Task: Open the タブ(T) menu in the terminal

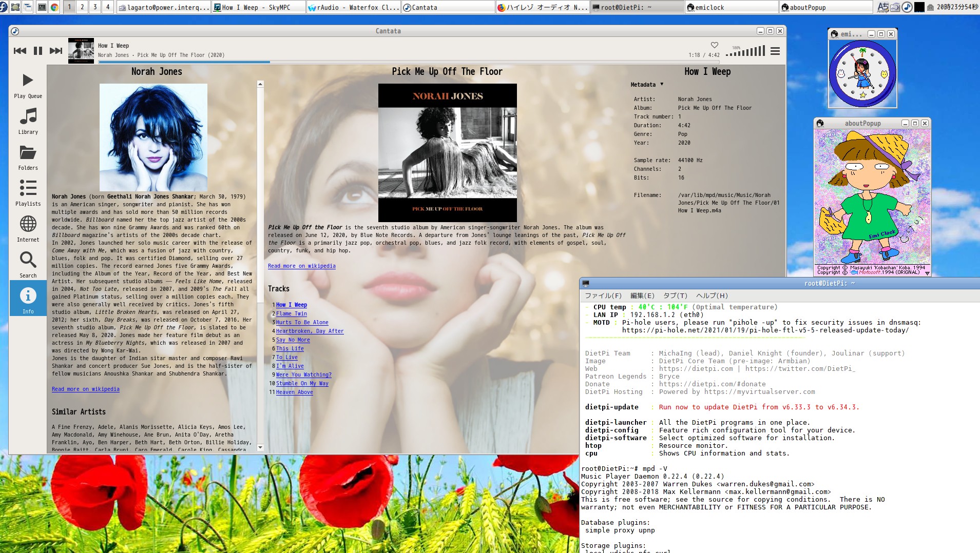Action: (x=676, y=296)
